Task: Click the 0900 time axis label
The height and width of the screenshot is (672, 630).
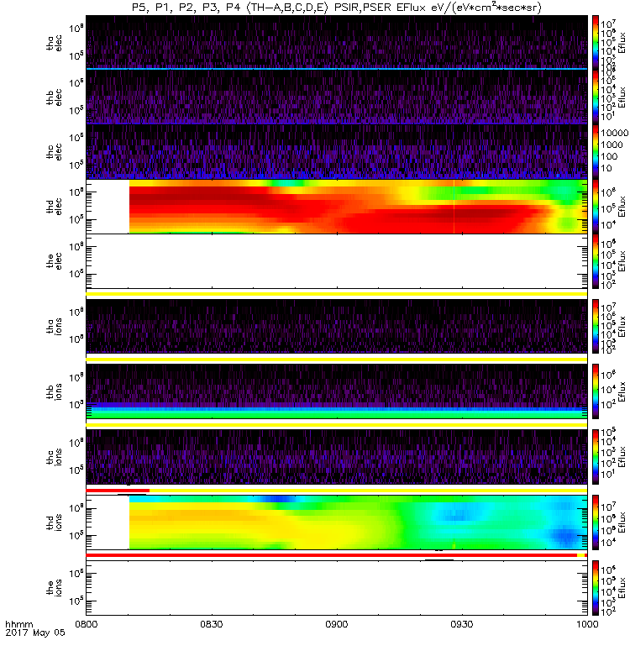Action: point(337,624)
